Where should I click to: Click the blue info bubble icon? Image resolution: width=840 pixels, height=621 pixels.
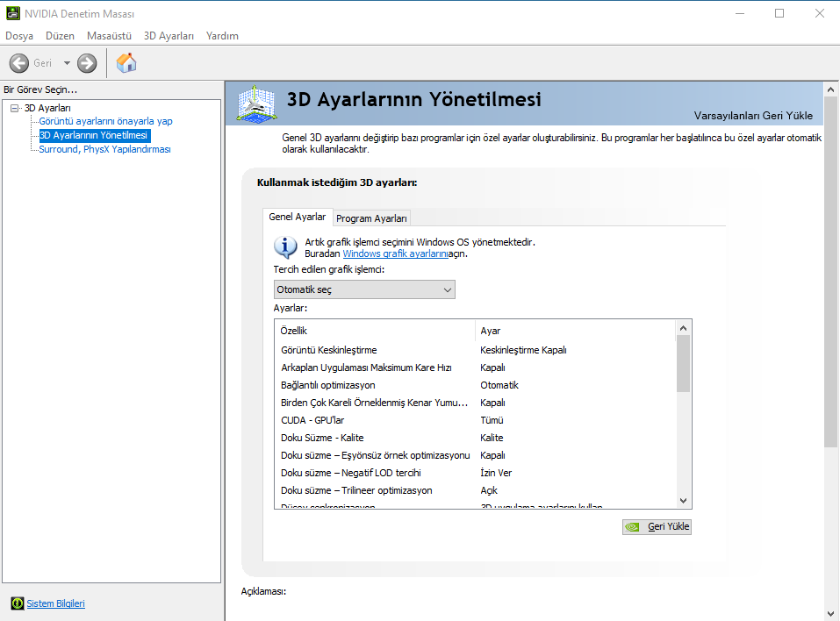(285, 247)
